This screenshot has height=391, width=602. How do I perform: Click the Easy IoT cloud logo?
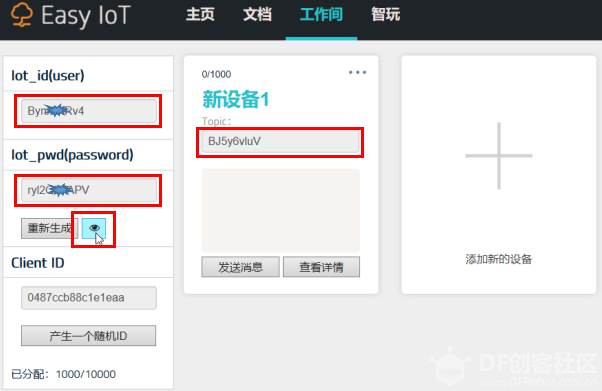pyautogui.click(x=22, y=15)
